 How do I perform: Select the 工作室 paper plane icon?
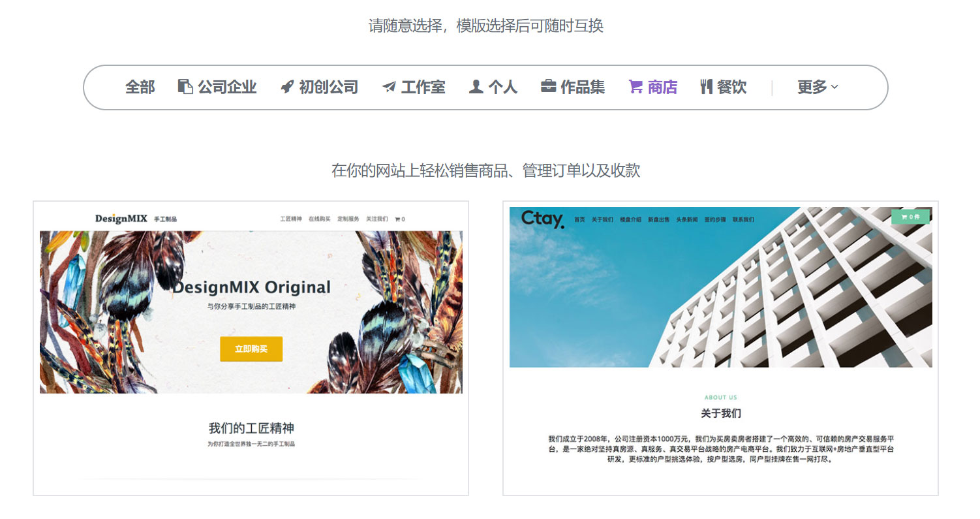pos(389,86)
